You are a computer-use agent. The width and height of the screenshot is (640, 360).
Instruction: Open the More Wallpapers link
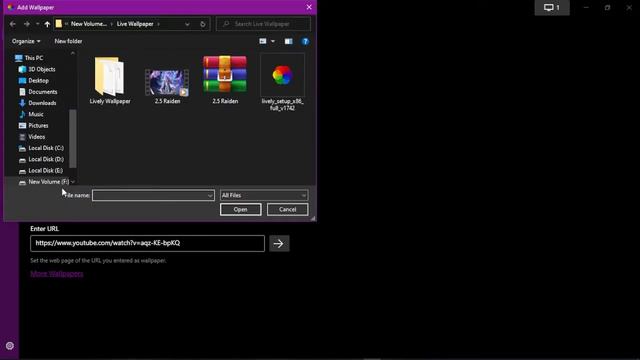click(57, 274)
